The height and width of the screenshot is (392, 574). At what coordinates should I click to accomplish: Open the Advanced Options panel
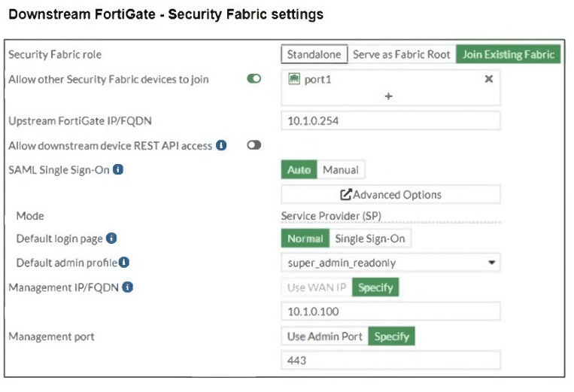pyautogui.click(x=390, y=195)
